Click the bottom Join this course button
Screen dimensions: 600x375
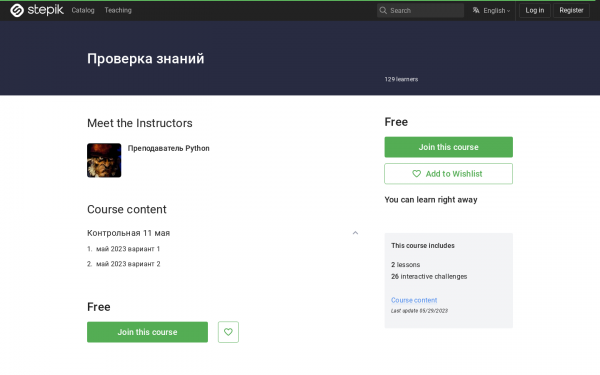(x=147, y=332)
